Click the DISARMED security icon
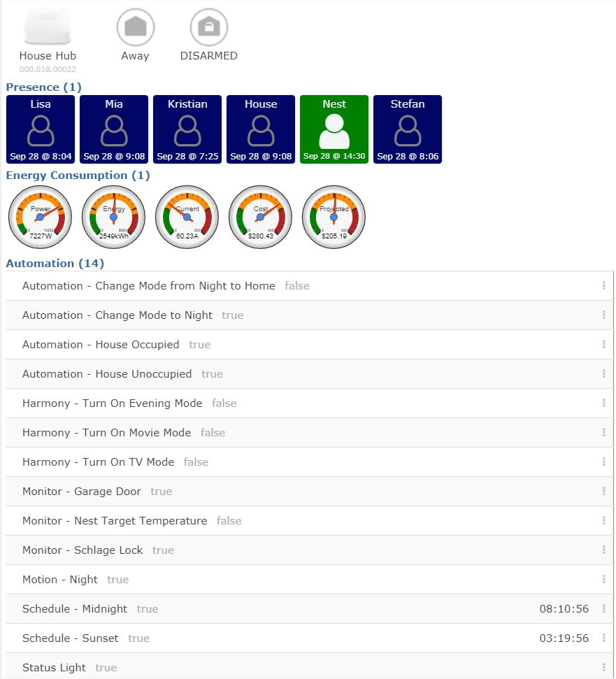 (x=209, y=28)
